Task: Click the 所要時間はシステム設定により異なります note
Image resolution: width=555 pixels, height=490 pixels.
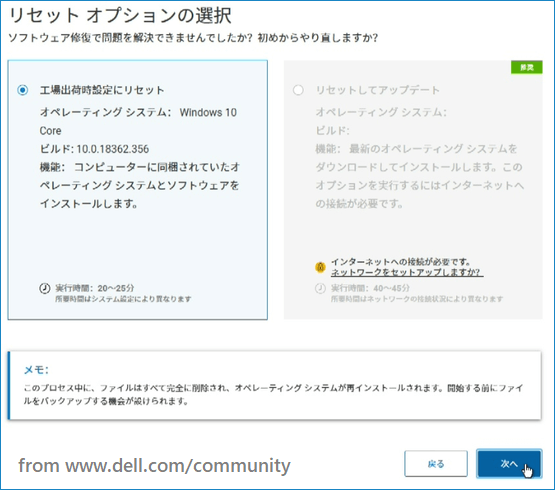Action: (123, 299)
